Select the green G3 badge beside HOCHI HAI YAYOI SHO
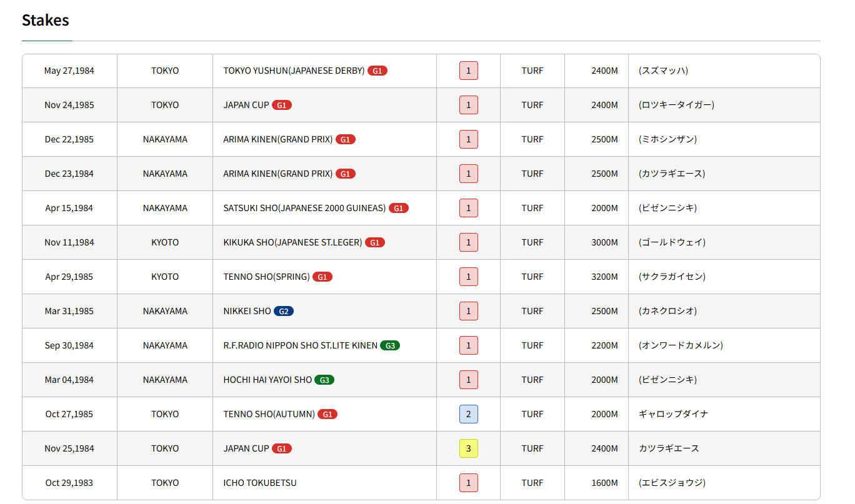Image resolution: width=855 pixels, height=504 pixels. pos(324,380)
